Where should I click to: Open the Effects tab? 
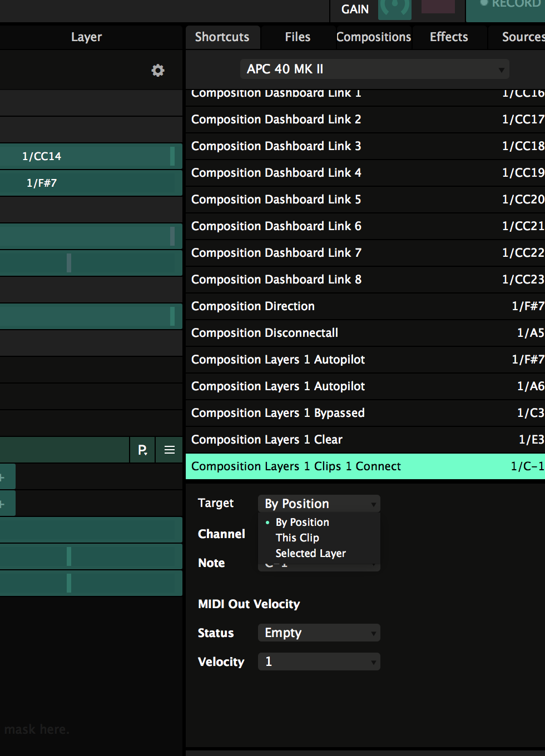[449, 37]
